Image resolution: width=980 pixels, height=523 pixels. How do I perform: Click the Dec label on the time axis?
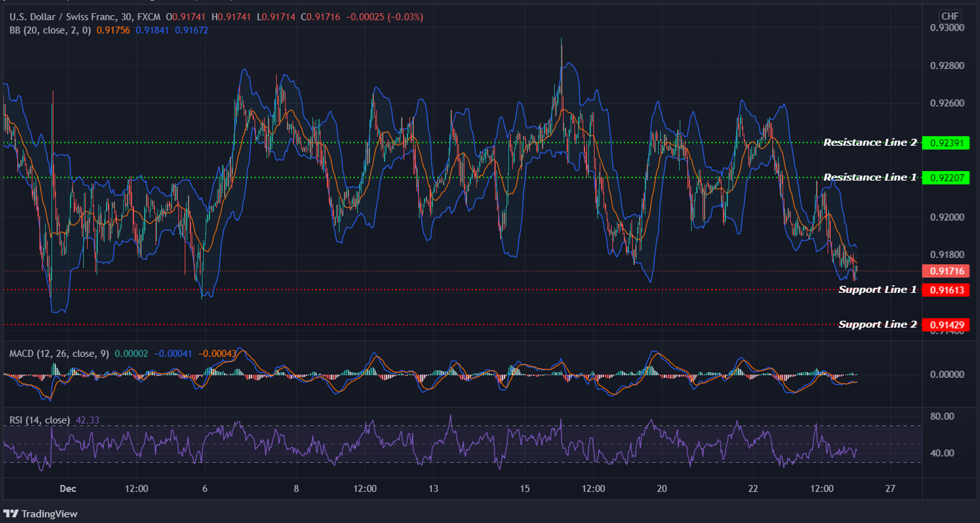(68, 489)
